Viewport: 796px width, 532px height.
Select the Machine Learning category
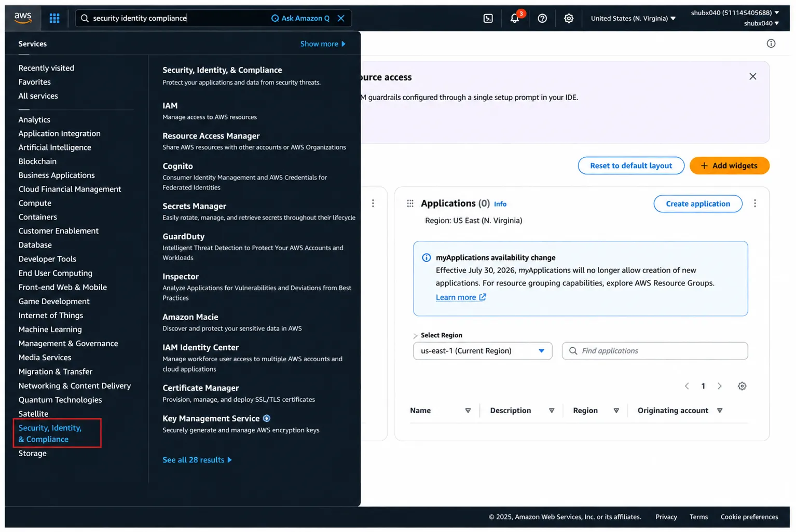(x=50, y=330)
